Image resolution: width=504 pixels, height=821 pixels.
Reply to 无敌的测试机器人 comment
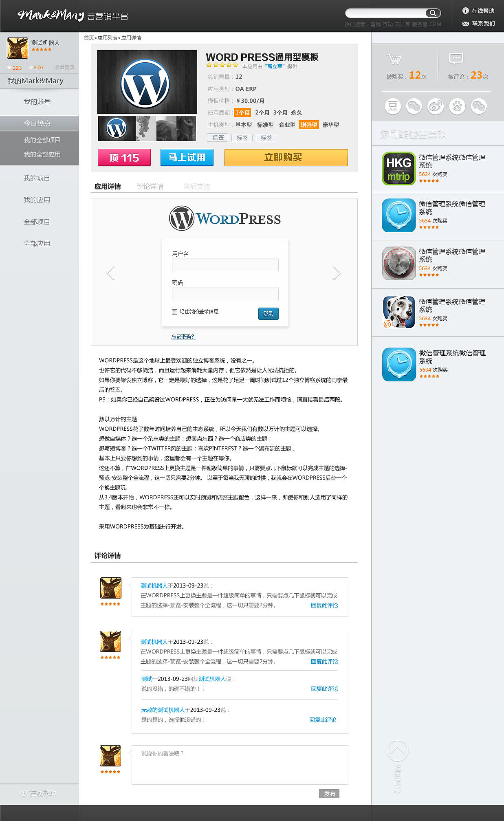point(323,720)
